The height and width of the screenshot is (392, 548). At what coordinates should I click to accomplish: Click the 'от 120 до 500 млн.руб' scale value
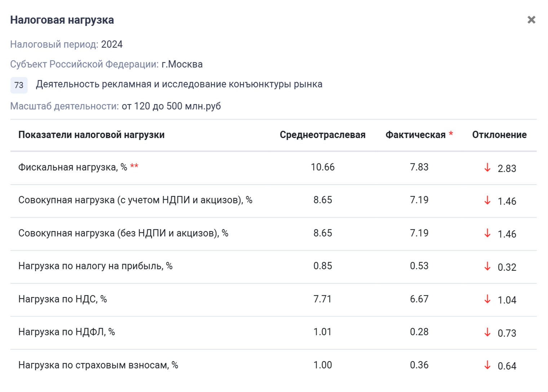(x=171, y=107)
